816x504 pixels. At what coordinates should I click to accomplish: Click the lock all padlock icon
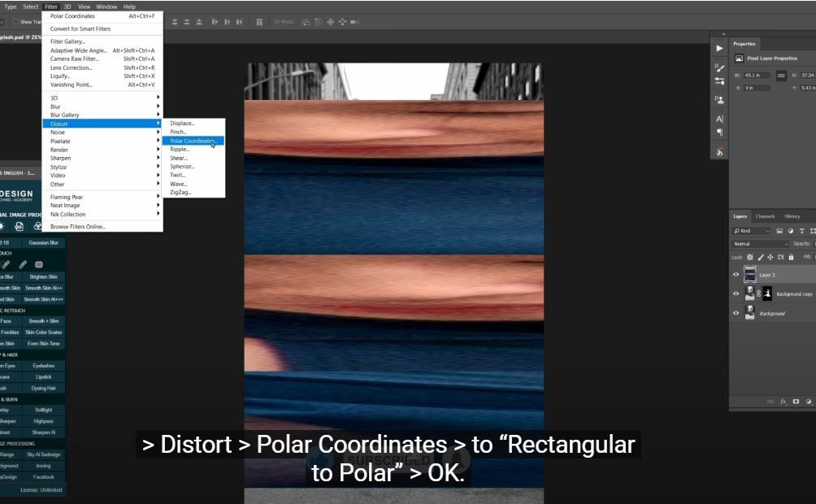point(791,257)
